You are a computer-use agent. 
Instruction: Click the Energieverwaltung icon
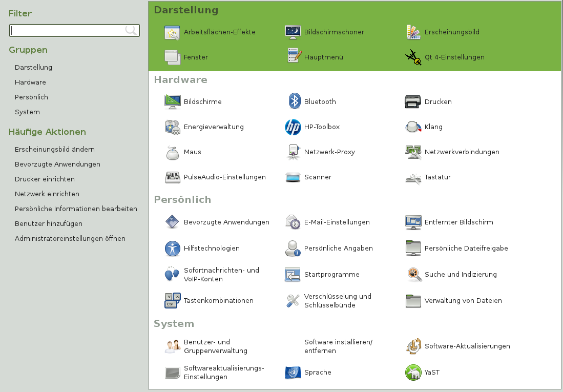(172, 127)
